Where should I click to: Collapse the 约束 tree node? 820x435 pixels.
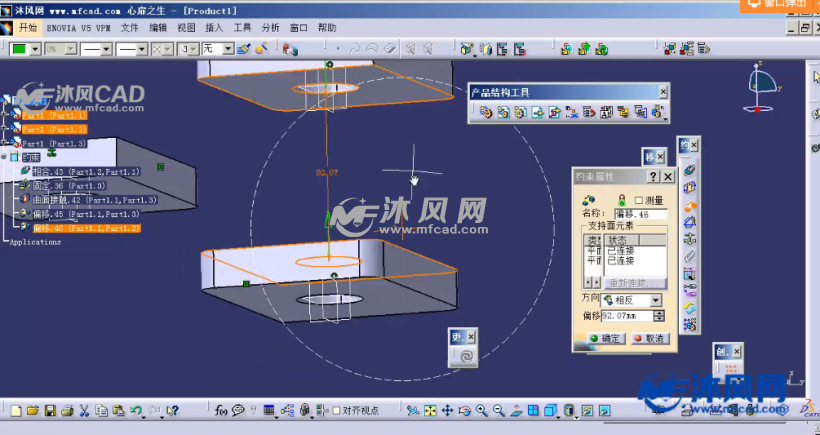click(4, 156)
